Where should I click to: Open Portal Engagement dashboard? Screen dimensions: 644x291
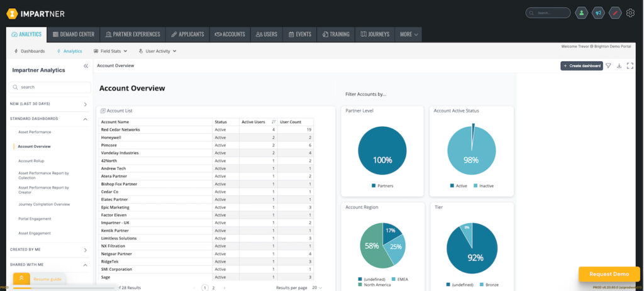click(x=35, y=219)
